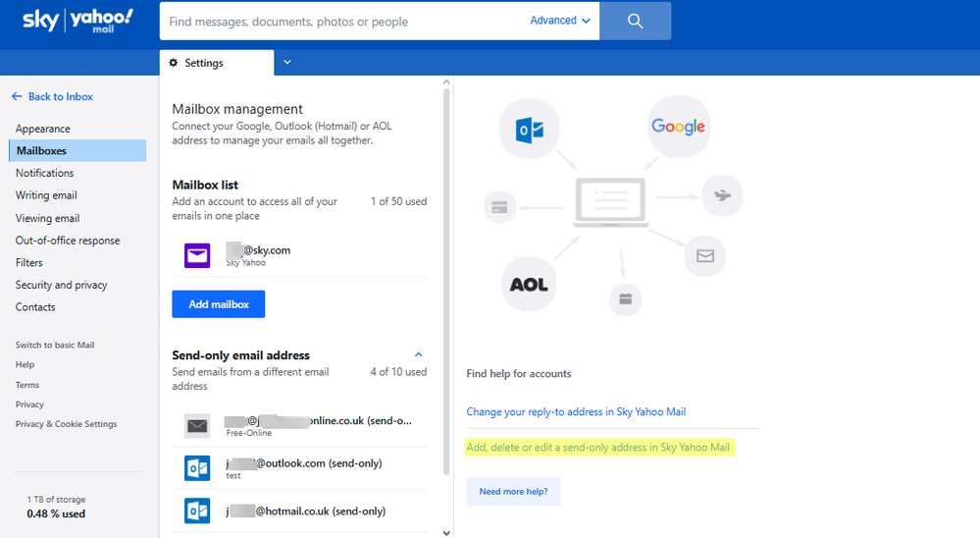Image resolution: width=980 pixels, height=538 pixels.
Task: Click Outlook icon beside outlook.com send-only address
Action: coord(197,468)
